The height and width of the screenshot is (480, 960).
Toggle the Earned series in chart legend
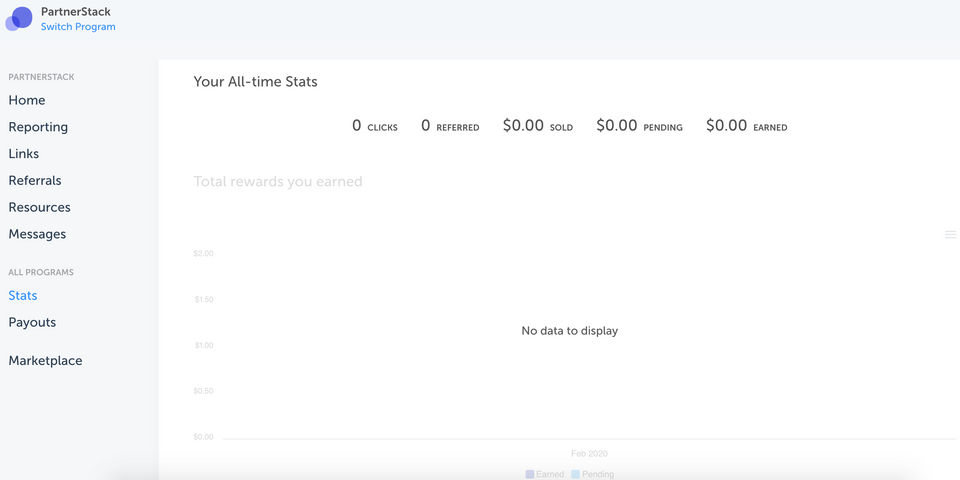[545, 474]
